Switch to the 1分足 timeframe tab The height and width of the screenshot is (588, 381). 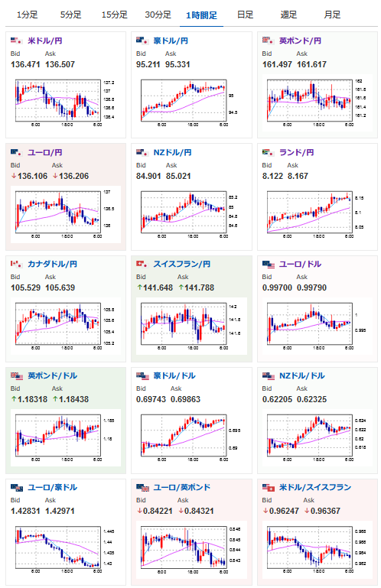tap(28, 15)
